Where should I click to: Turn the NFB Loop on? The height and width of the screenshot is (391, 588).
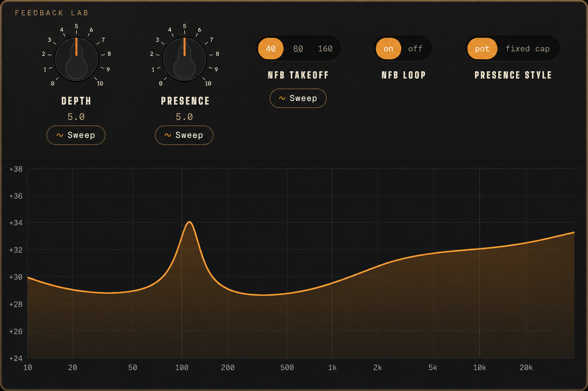[388, 49]
